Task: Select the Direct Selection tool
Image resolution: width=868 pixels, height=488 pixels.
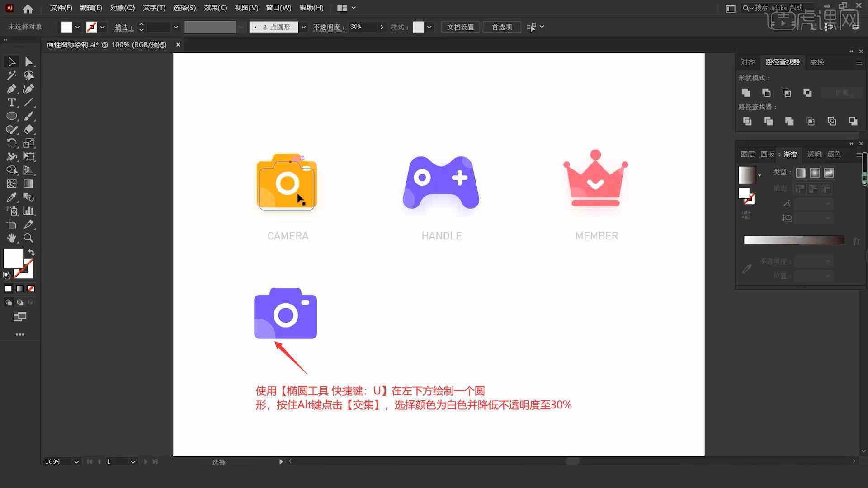Action: coord(28,61)
